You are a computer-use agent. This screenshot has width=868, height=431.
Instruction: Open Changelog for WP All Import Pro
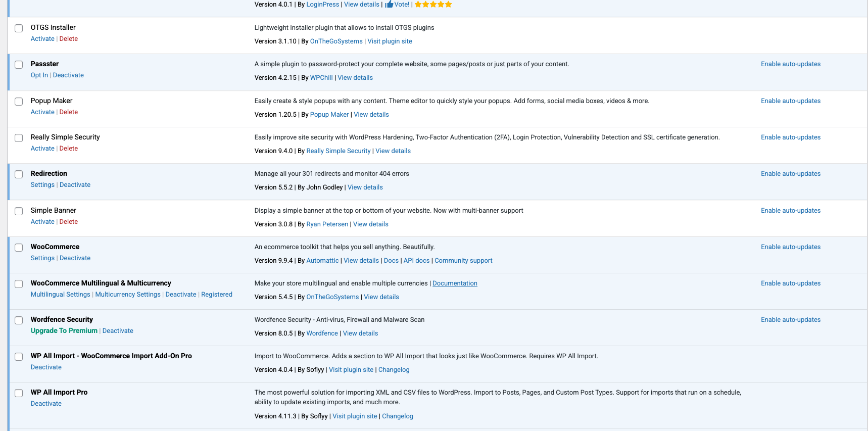pos(398,416)
